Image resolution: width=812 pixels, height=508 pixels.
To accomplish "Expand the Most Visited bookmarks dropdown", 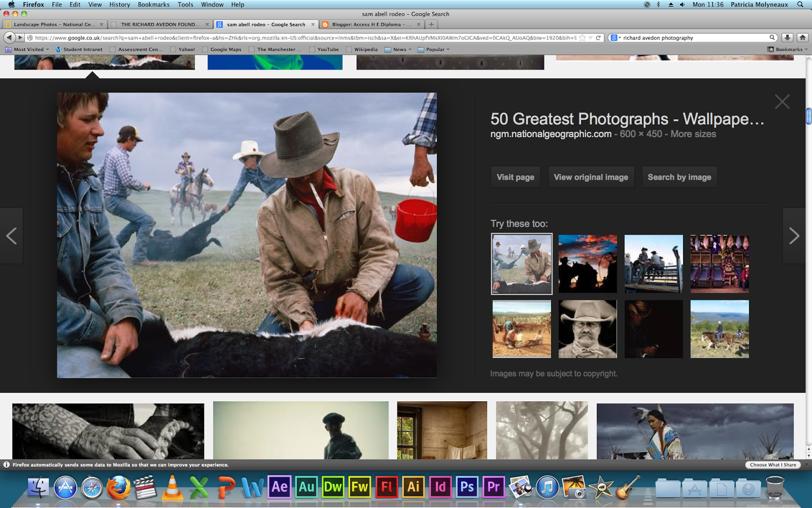I will tap(27, 49).
